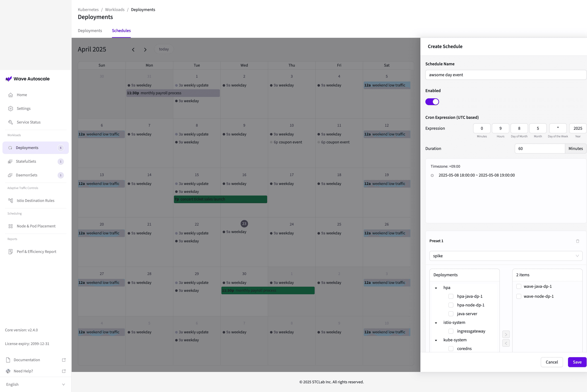Click the Deployments sidebar icon
The width and height of the screenshot is (587, 392).
pos(10,148)
